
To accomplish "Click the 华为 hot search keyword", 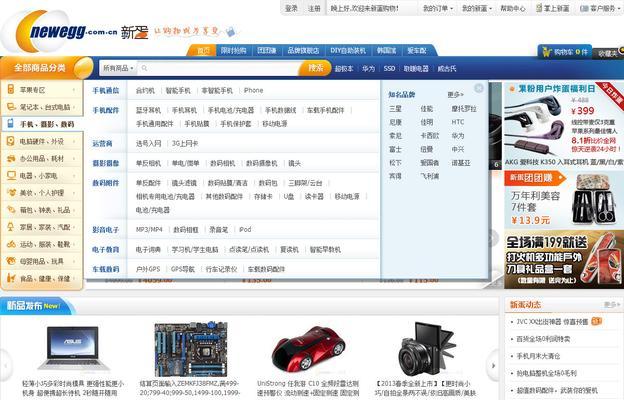I will (x=369, y=68).
